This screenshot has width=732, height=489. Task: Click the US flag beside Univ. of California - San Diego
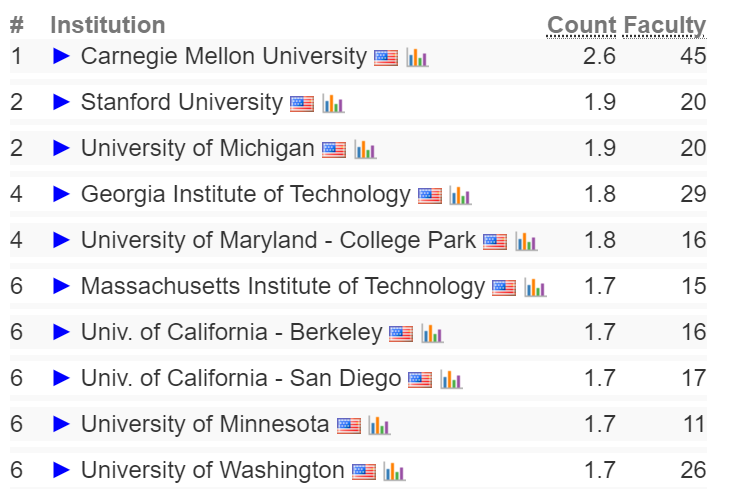click(420, 380)
